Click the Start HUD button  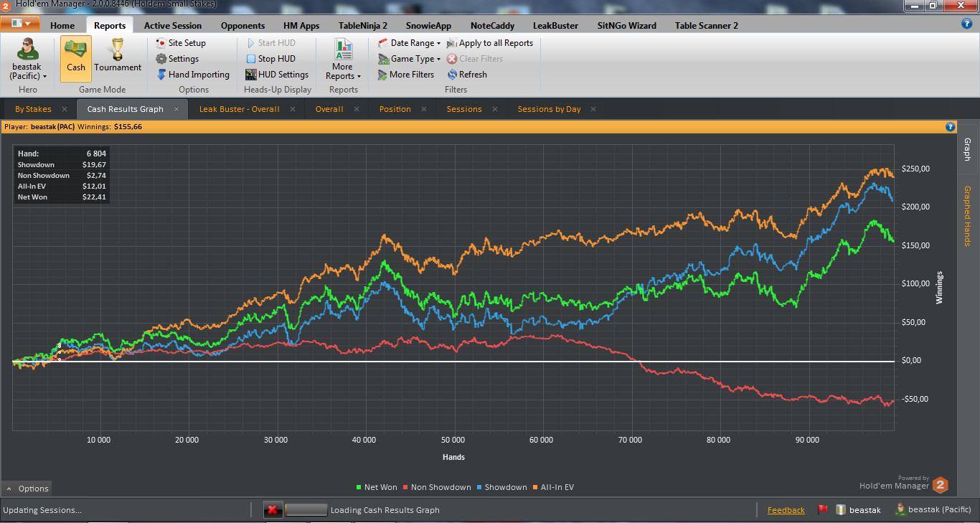pyautogui.click(x=270, y=43)
